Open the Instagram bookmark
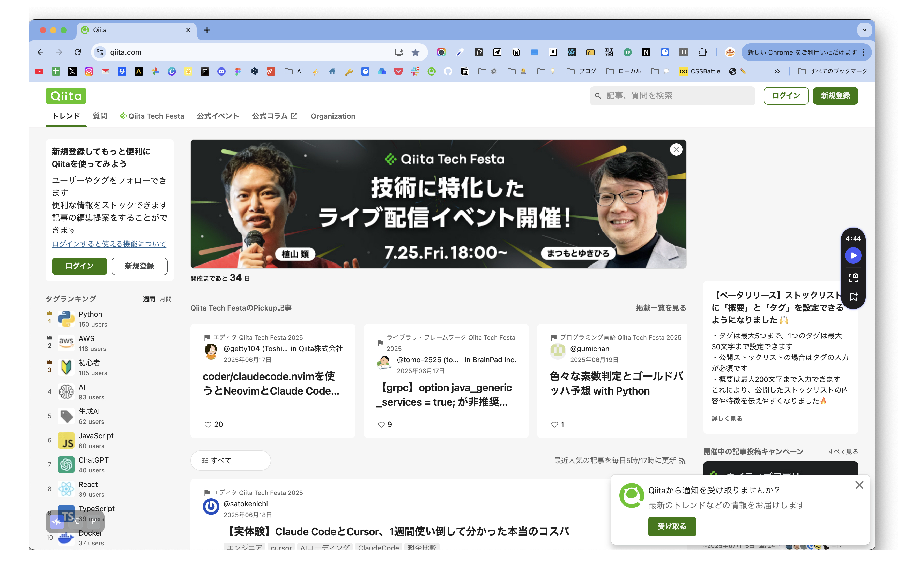The height and width of the screenshot is (588, 904). [x=89, y=71]
